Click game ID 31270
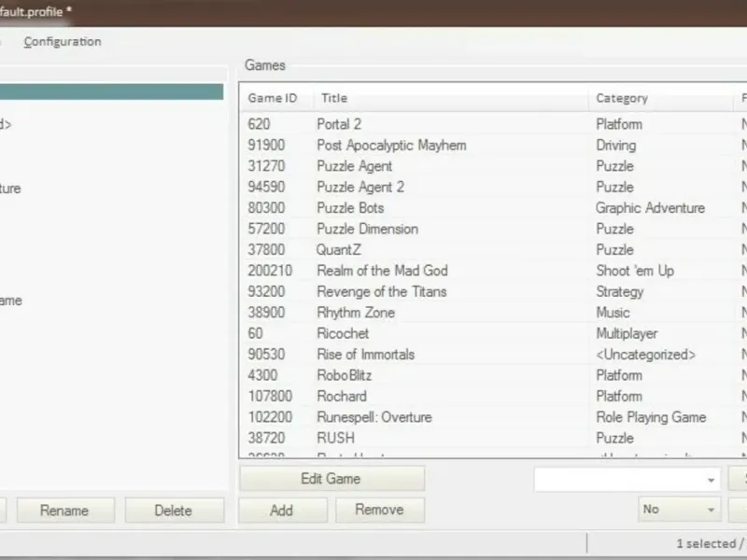The height and width of the screenshot is (560, 747). 266,166
